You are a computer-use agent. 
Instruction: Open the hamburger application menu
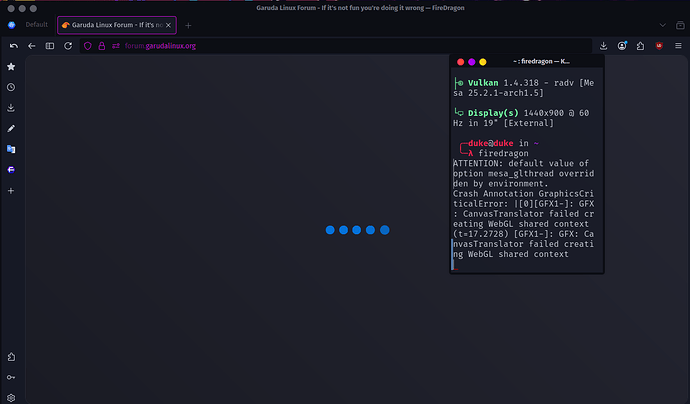677,45
